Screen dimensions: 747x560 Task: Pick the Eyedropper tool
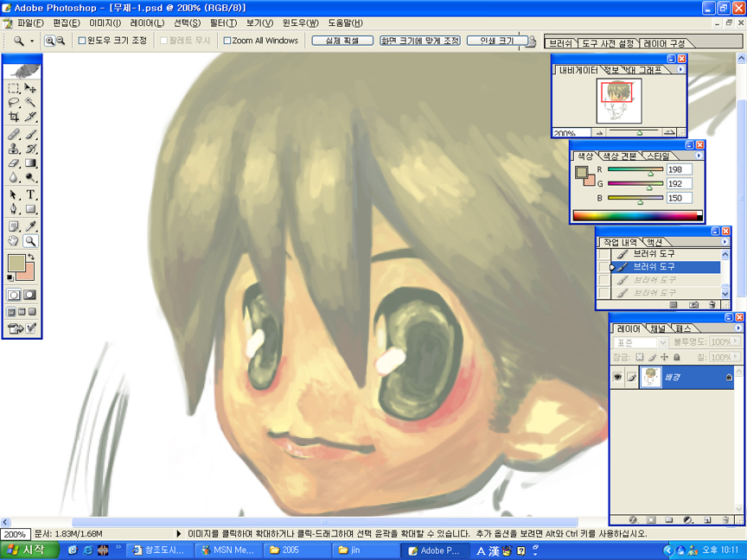(30, 226)
